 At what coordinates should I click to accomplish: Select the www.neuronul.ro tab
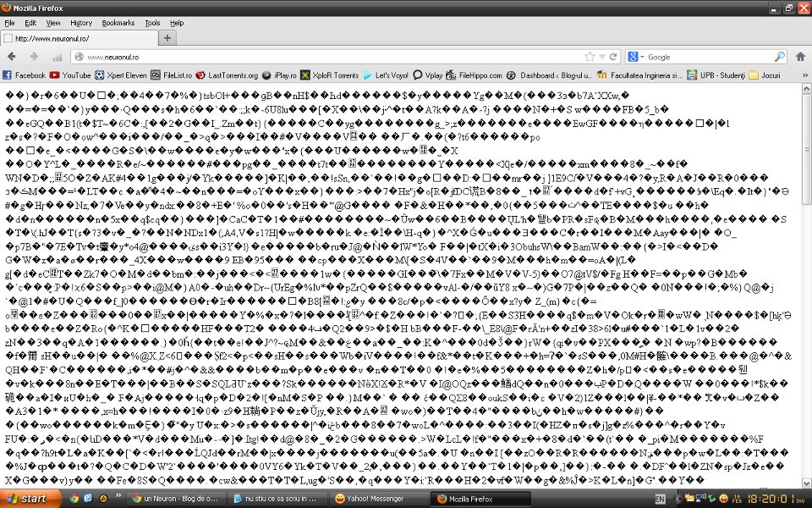[x=80, y=38]
